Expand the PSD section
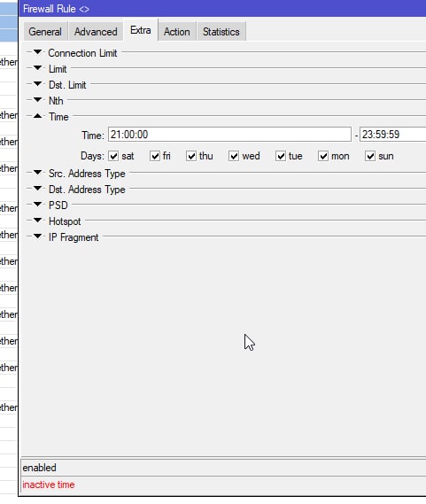This screenshot has height=504, width=426. point(37,205)
